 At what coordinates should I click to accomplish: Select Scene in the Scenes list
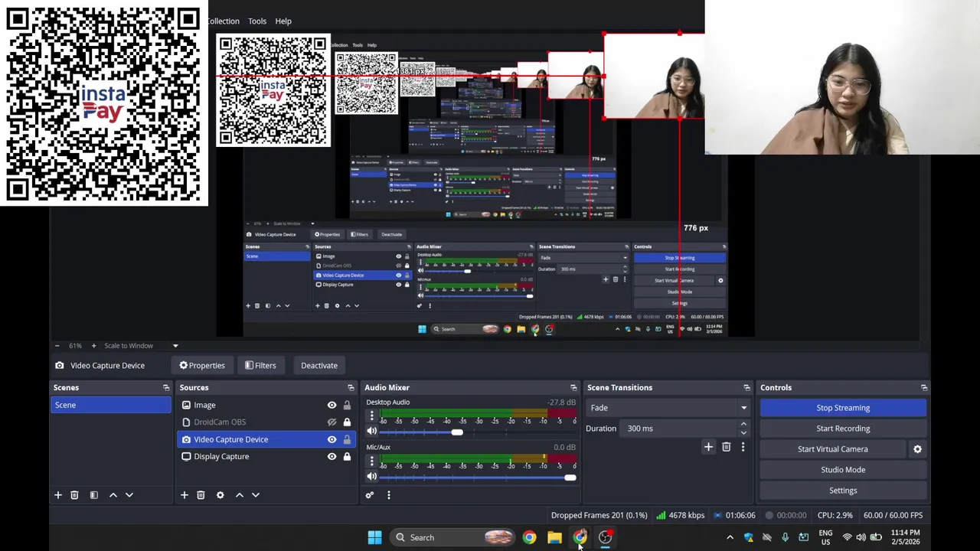111,405
